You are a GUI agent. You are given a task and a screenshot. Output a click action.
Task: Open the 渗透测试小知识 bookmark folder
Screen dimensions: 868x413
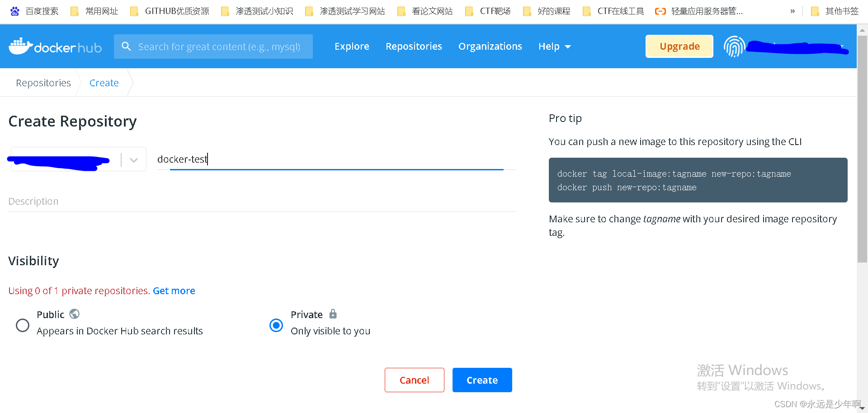coord(257,11)
